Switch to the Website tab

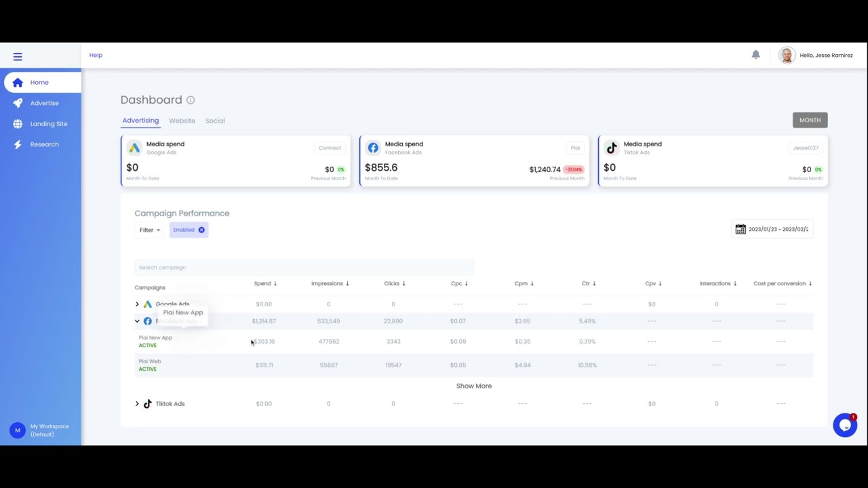182,121
